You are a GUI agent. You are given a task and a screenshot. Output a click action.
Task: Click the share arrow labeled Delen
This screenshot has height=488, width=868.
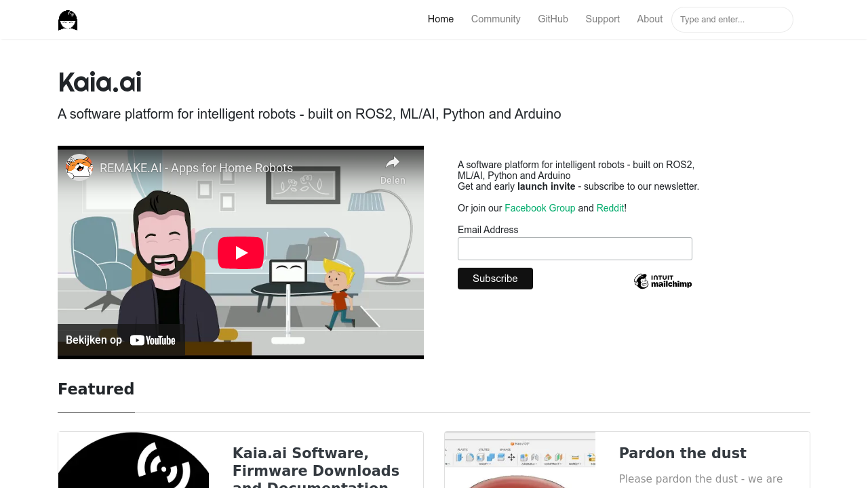tap(393, 162)
